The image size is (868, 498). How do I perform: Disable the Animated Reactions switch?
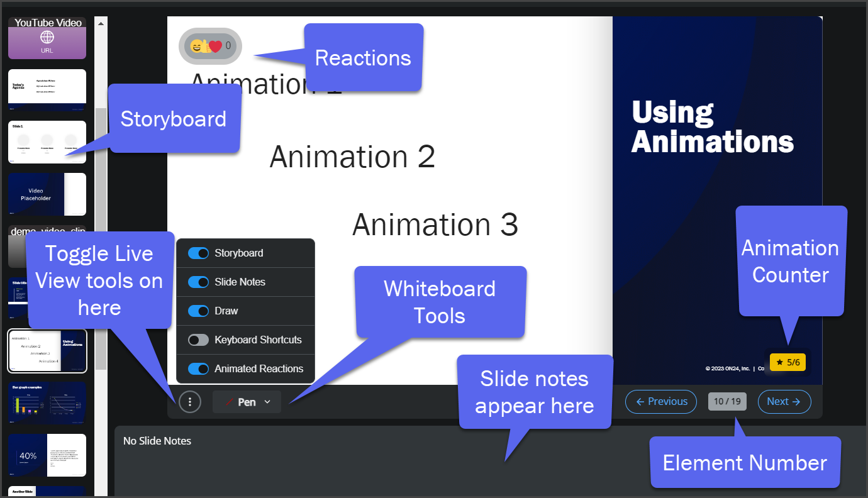pyautogui.click(x=198, y=368)
